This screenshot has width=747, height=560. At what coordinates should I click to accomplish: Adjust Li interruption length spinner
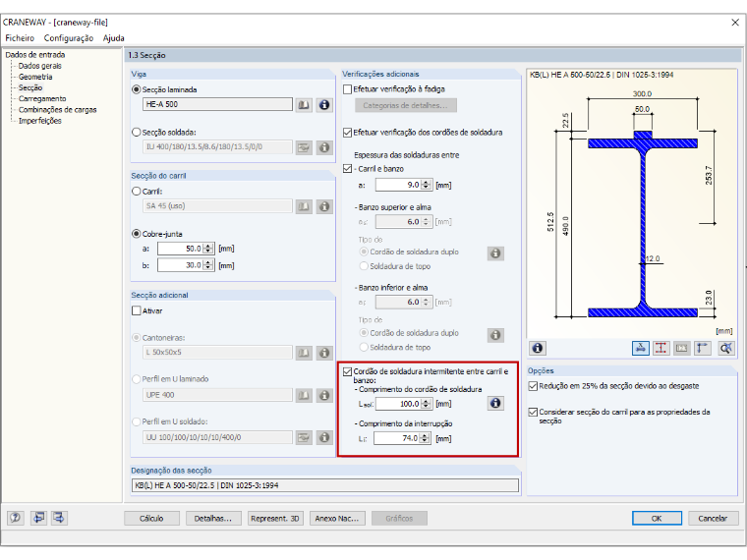tap(425, 438)
